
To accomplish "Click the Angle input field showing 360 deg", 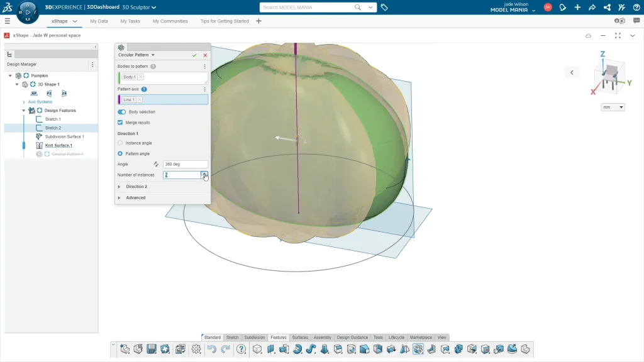I will 185,164.
